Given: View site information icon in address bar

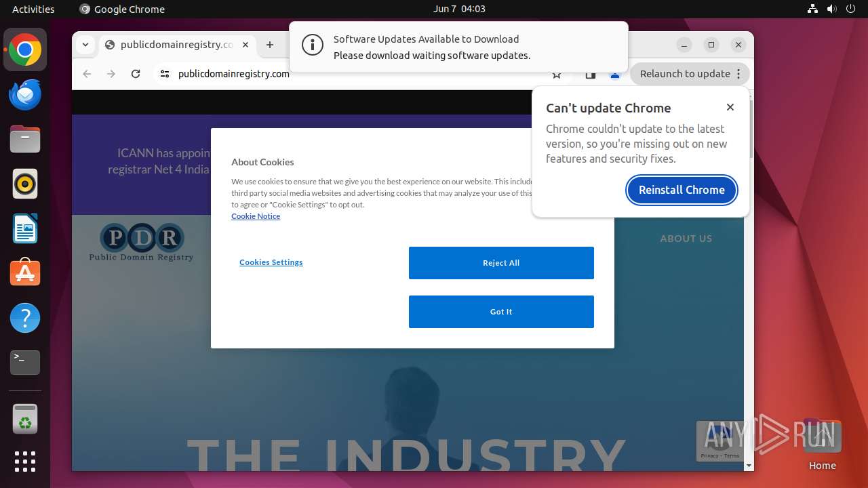Looking at the screenshot, I should (x=165, y=74).
